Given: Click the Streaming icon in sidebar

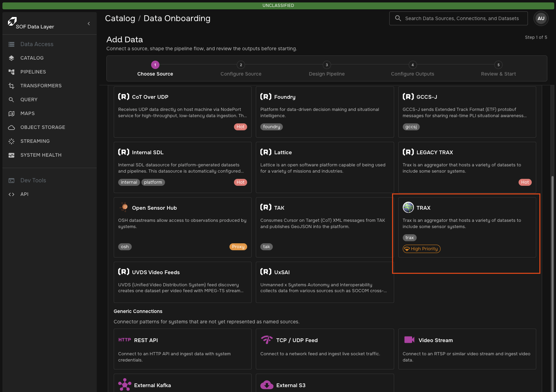Looking at the screenshot, I should (x=11, y=141).
